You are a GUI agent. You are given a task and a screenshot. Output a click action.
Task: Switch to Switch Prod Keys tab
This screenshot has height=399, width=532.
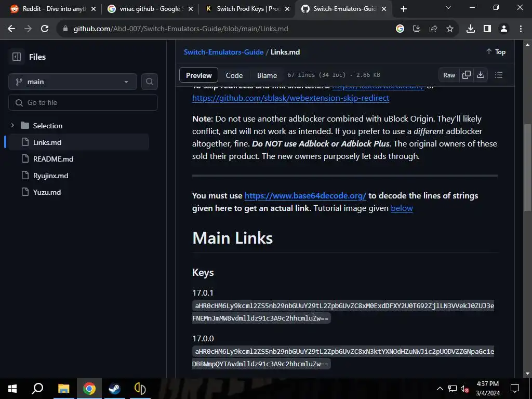click(x=248, y=9)
